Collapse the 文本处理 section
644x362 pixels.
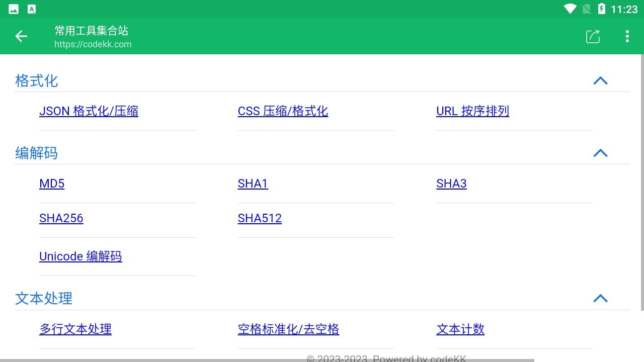tap(600, 298)
